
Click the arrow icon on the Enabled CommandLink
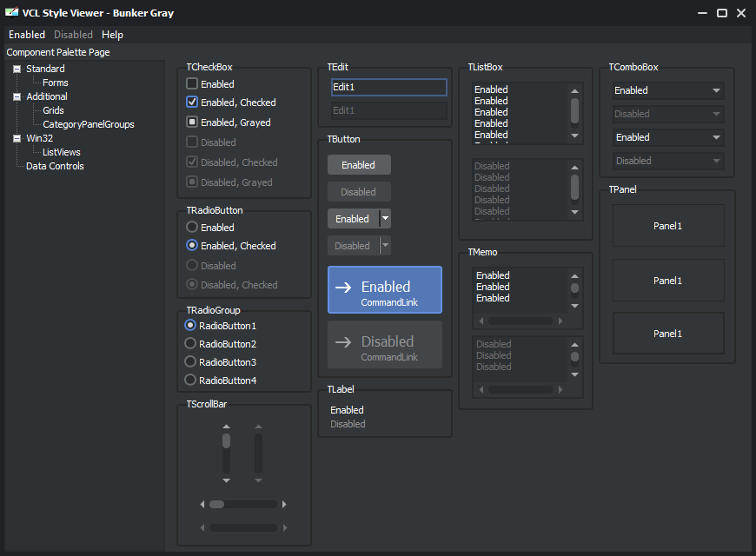click(x=343, y=288)
